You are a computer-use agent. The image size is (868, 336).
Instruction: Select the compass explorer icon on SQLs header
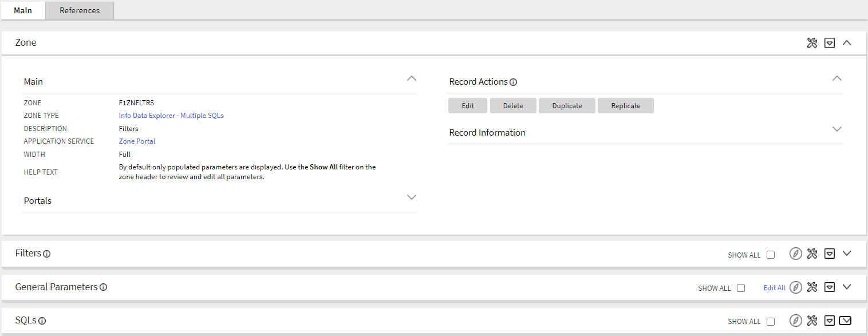tap(795, 321)
